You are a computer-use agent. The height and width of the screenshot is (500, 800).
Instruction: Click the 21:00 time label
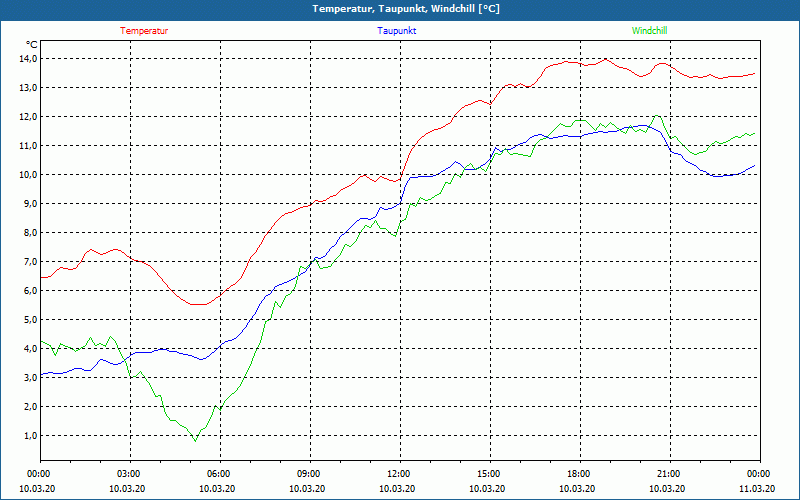tap(670, 474)
